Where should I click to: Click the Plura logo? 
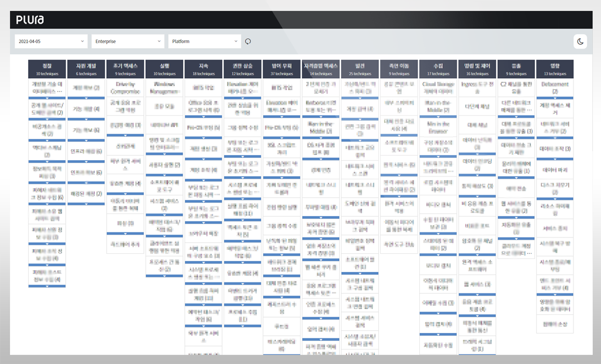30,20
